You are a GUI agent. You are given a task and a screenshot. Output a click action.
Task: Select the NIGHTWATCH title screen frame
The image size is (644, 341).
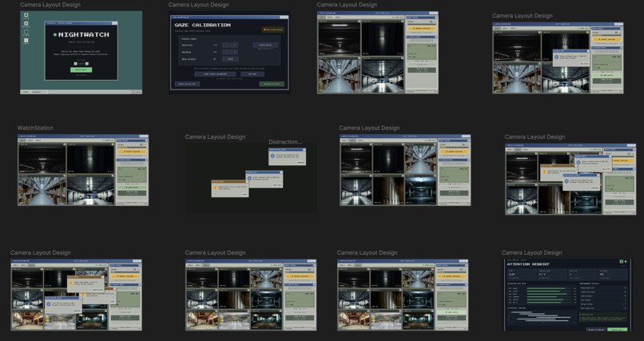click(81, 52)
